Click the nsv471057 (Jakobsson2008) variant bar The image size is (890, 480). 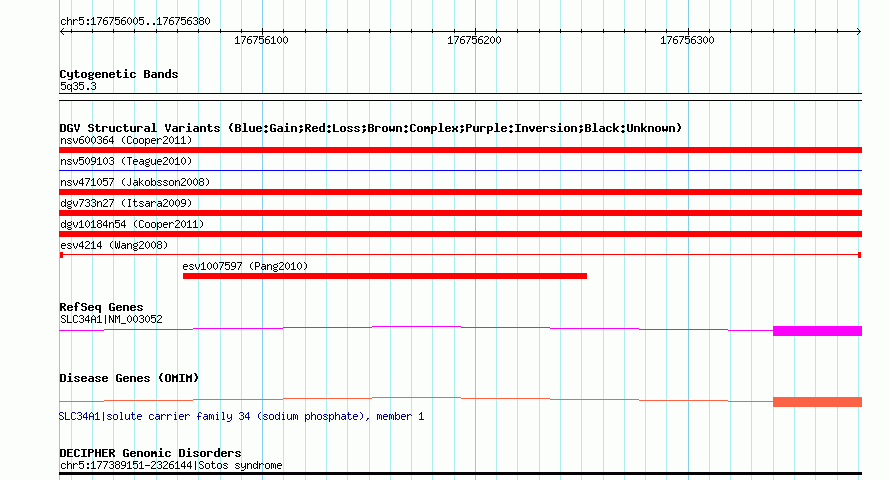[460, 192]
